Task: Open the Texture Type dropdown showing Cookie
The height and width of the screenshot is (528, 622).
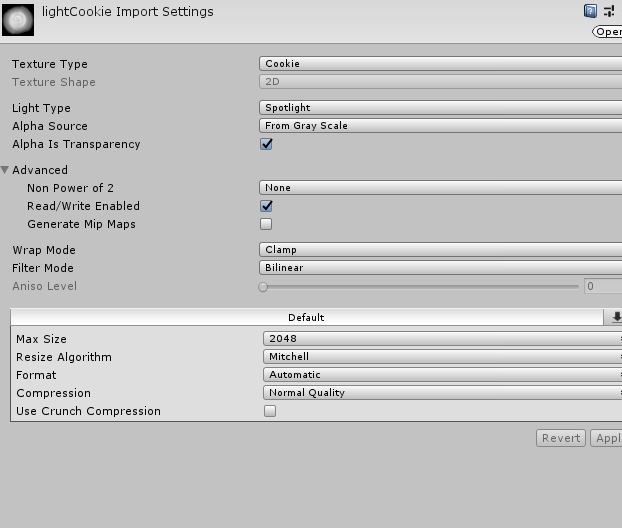Action: pos(440,63)
